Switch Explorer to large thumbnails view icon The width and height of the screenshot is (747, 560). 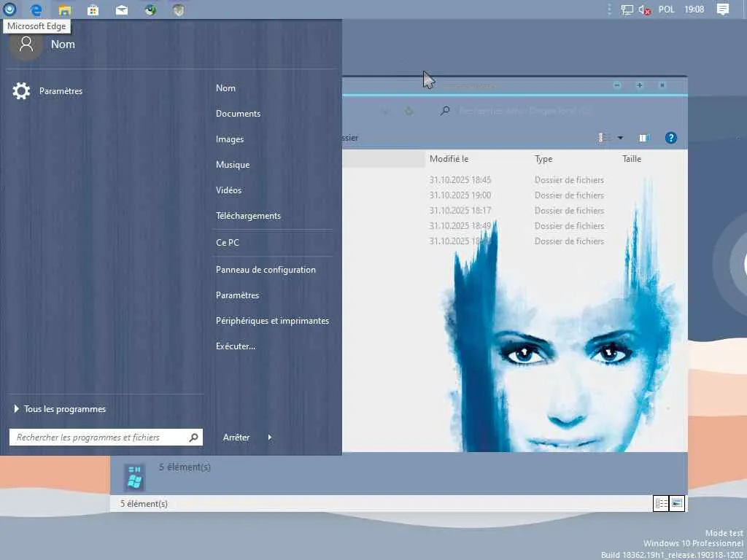click(677, 504)
